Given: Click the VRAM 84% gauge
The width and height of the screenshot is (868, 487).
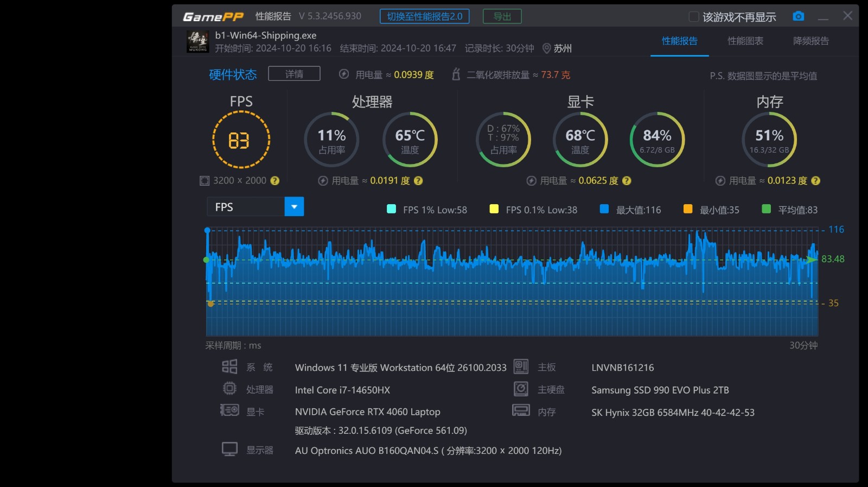Looking at the screenshot, I should [657, 140].
